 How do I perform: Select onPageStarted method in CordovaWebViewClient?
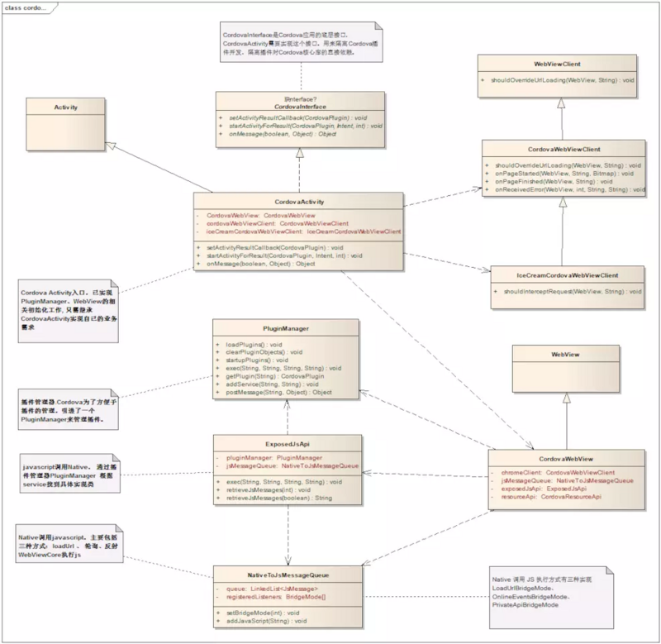click(x=564, y=174)
